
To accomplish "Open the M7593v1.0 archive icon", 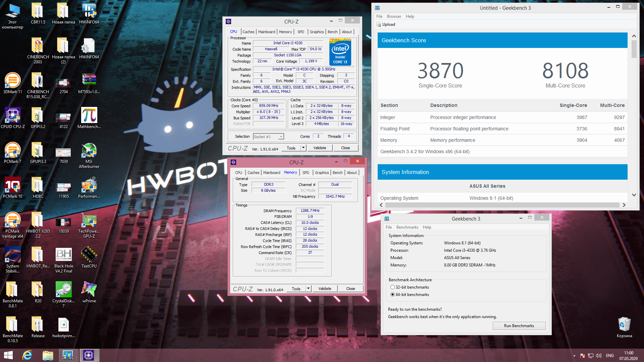I will (89, 83).
